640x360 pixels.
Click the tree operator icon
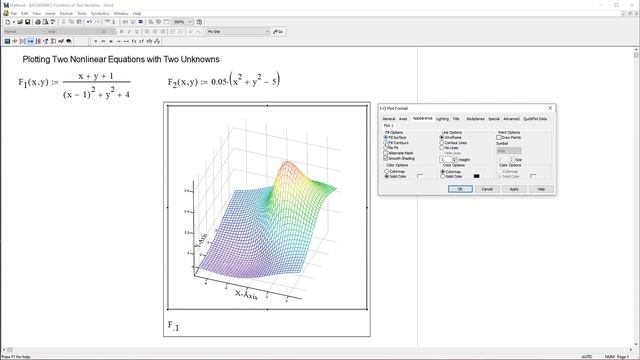coord(157,41)
